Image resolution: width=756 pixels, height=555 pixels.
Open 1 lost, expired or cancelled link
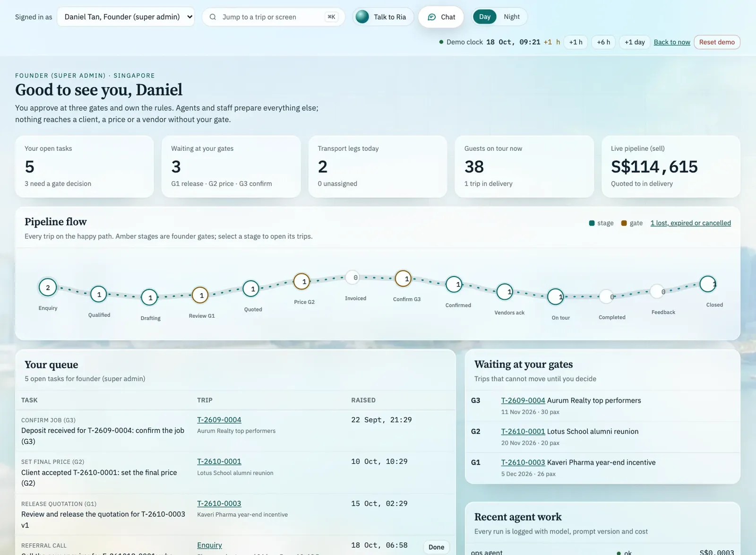690,223
